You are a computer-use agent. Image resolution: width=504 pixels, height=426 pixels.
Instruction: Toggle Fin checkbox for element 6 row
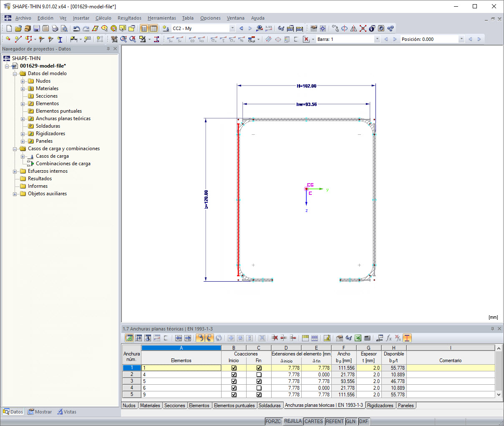pos(259,388)
